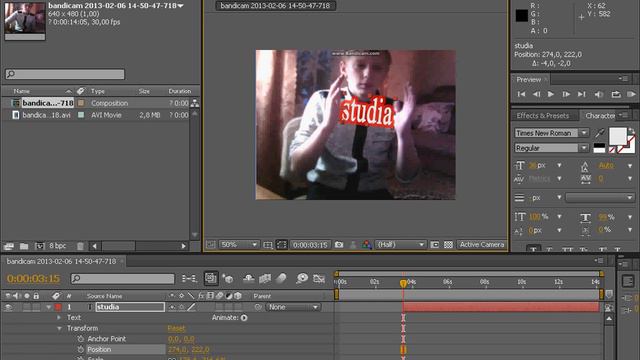Toggle the shy switch for studia layer

tap(172, 307)
